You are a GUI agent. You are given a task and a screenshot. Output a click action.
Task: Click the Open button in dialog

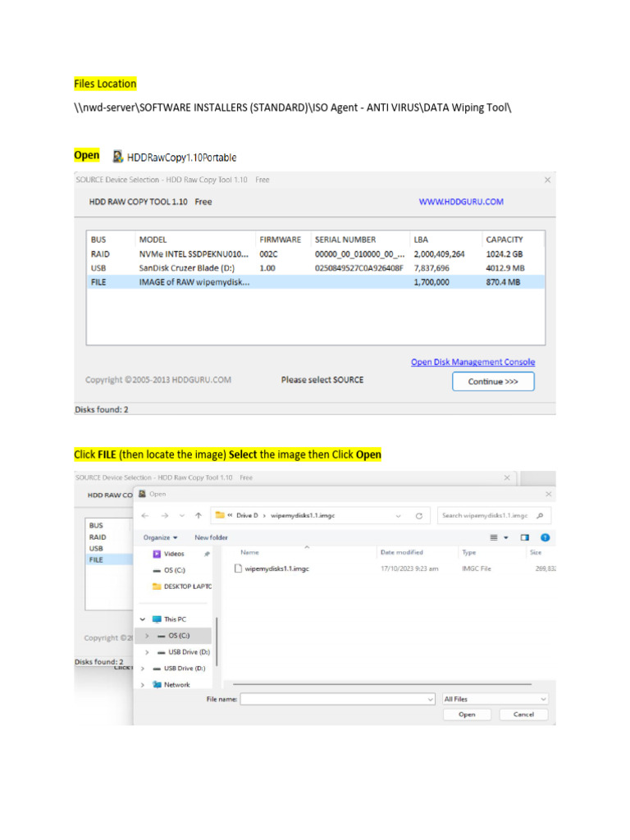coord(467,714)
